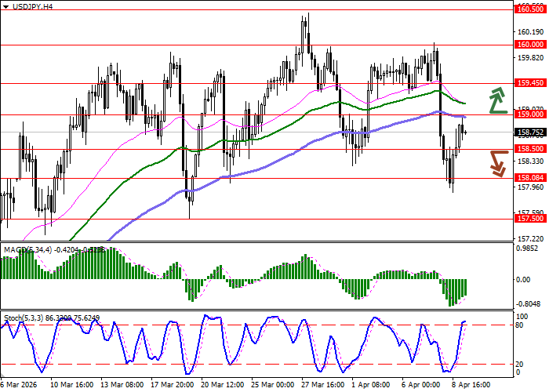Click the Stochastic 80 overbought level value
Viewport: 549px width, 392px height.
click(520, 325)
